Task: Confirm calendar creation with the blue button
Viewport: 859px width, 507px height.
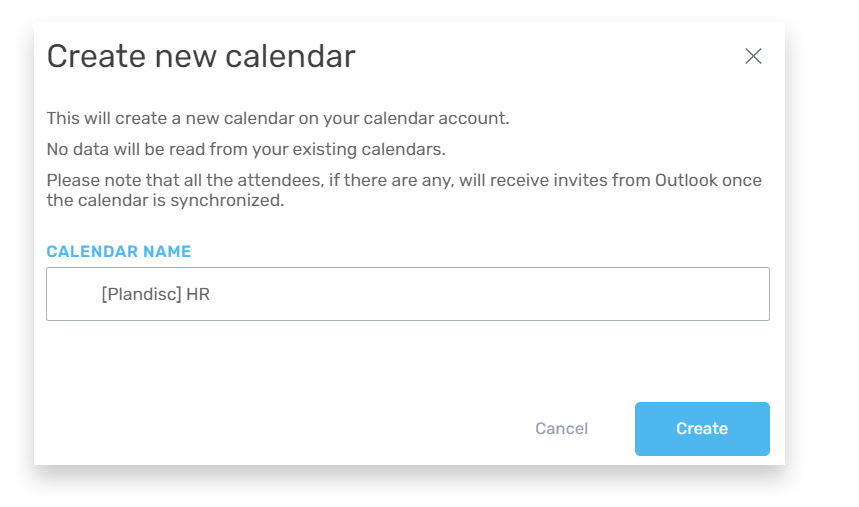Action: click(702, 429)
